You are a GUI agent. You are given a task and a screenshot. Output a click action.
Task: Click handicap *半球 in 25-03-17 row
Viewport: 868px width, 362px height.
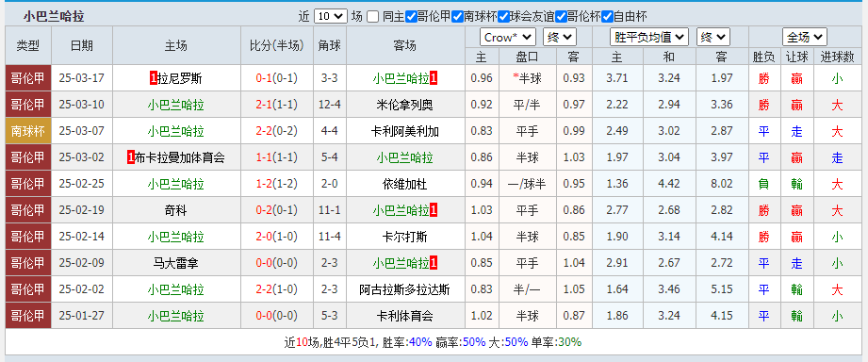click(x=528, y=78)
